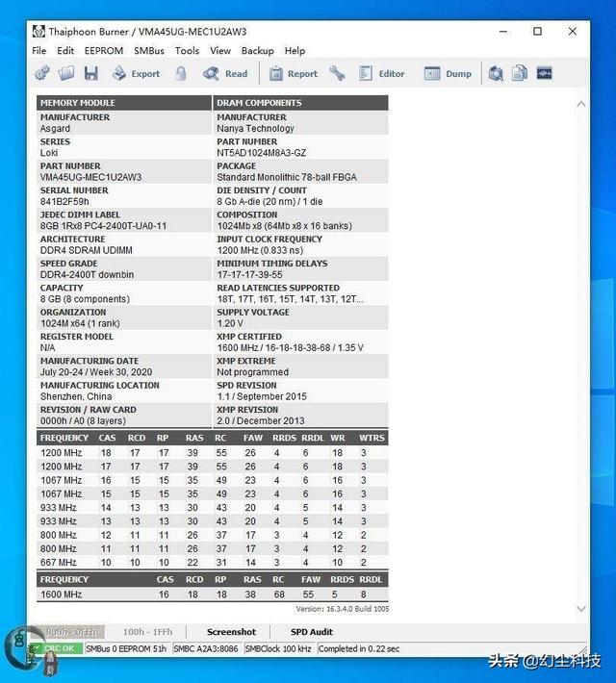Click the gears settings toolbar icon
This screenshot has height=683, width=616.
42,73
